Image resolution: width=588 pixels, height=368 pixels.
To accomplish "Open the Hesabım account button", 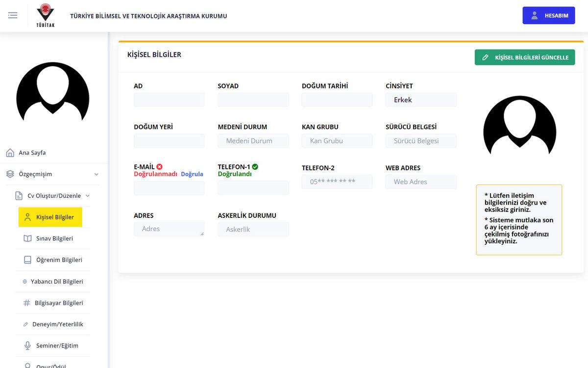I will coord(548,16).
